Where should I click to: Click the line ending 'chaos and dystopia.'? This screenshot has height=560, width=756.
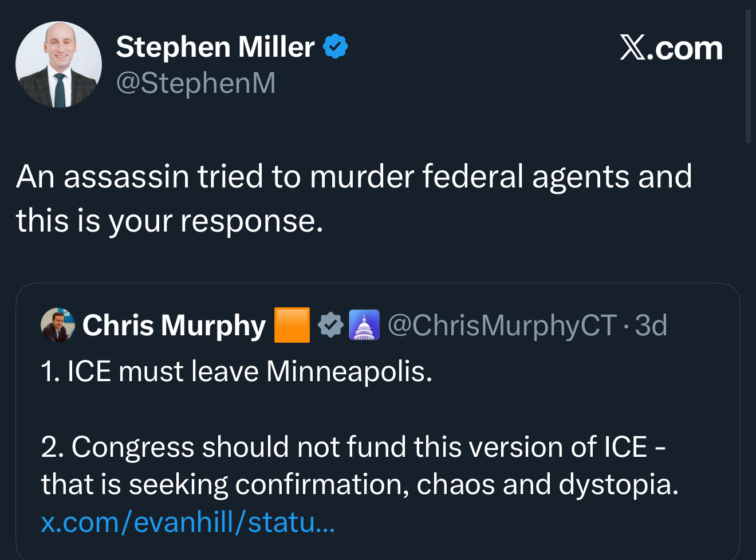pos(360,485)
